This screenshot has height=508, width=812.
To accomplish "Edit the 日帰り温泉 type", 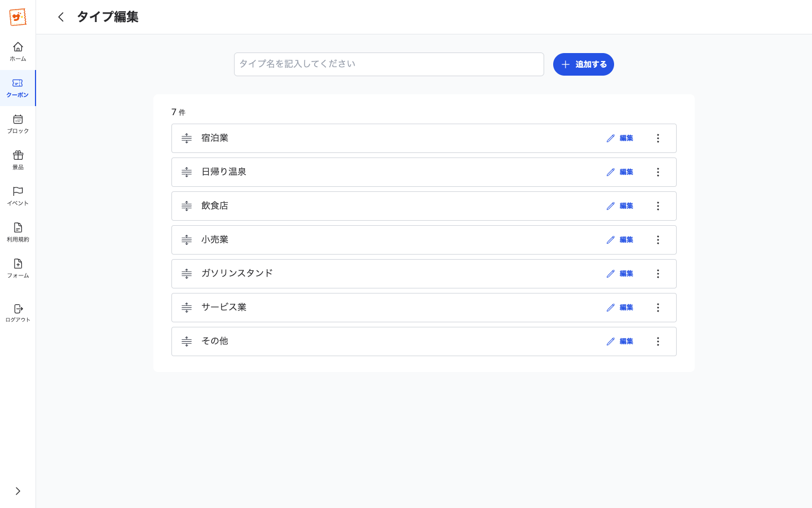I will [620, 172].
